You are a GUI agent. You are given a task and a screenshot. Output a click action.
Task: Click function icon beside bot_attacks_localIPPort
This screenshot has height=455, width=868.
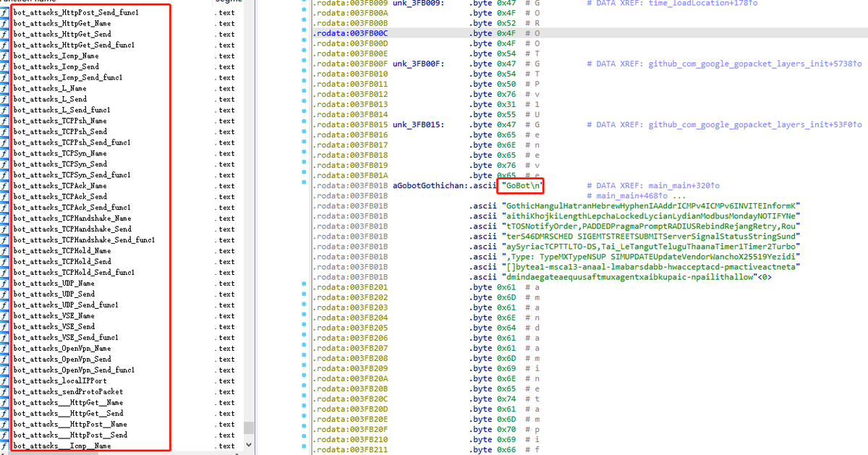click(x=5, y=381)
